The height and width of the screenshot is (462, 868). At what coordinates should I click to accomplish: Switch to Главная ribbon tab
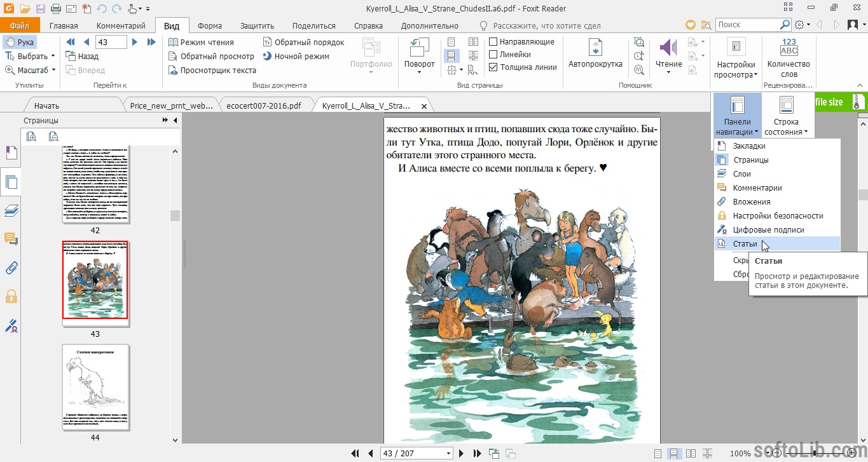pos(64,25)
